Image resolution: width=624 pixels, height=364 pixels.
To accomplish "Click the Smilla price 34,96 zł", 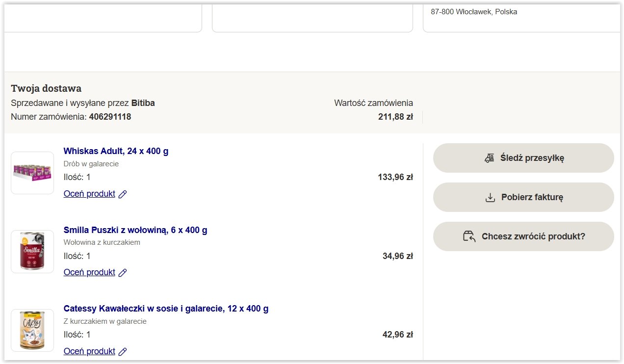I will click(398, 256).
